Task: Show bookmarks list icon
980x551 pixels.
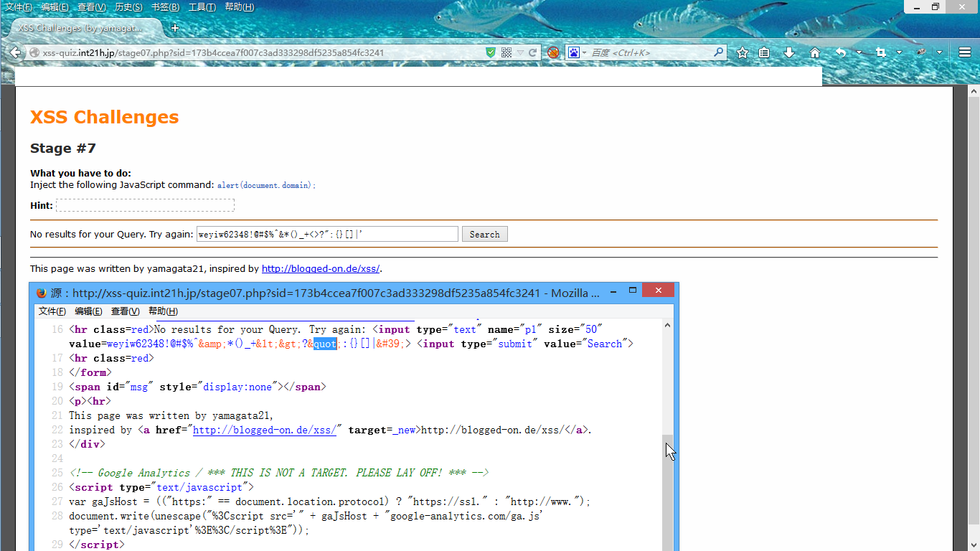Action: (765, 52)
